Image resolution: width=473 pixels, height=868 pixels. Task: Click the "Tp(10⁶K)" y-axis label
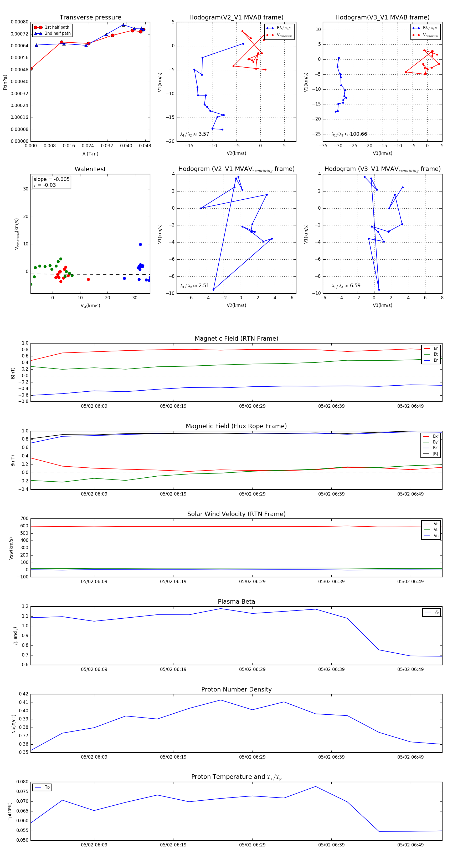point(10,811)
